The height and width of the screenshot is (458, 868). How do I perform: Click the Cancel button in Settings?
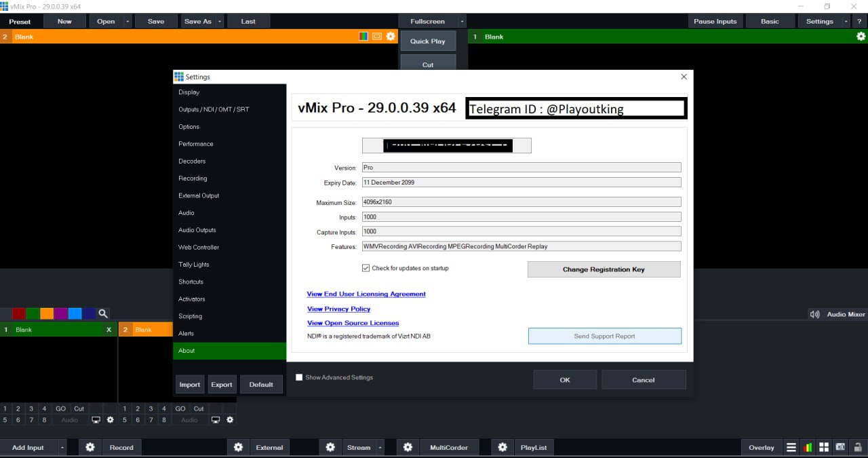(x=644, y=380)
